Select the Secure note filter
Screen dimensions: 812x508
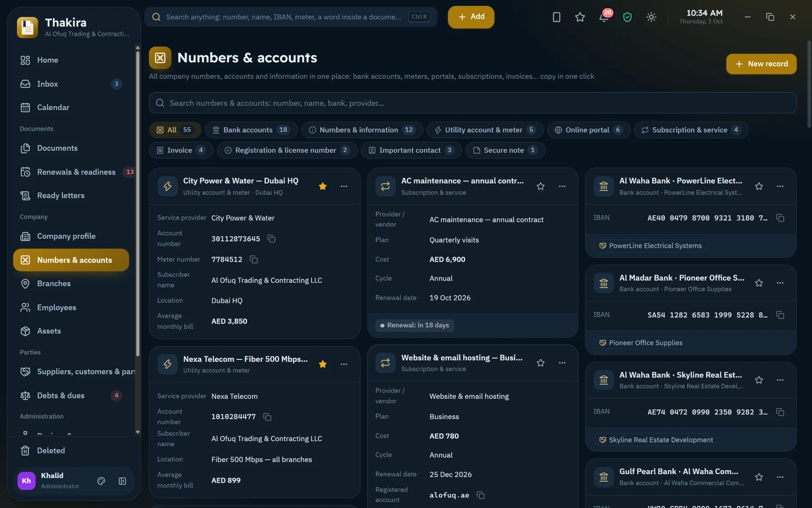[x=505, y=150]
